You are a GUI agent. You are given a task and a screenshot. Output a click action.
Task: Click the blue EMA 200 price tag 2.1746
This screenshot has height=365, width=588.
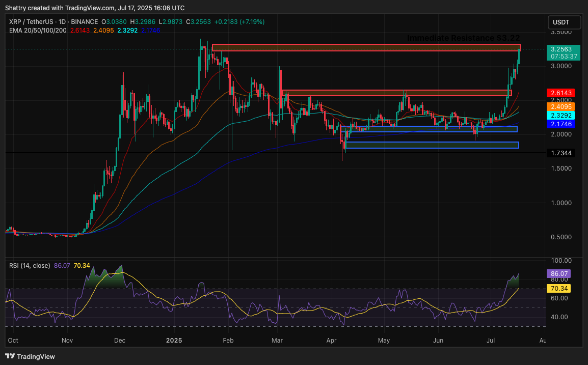(x=560, y=124)
